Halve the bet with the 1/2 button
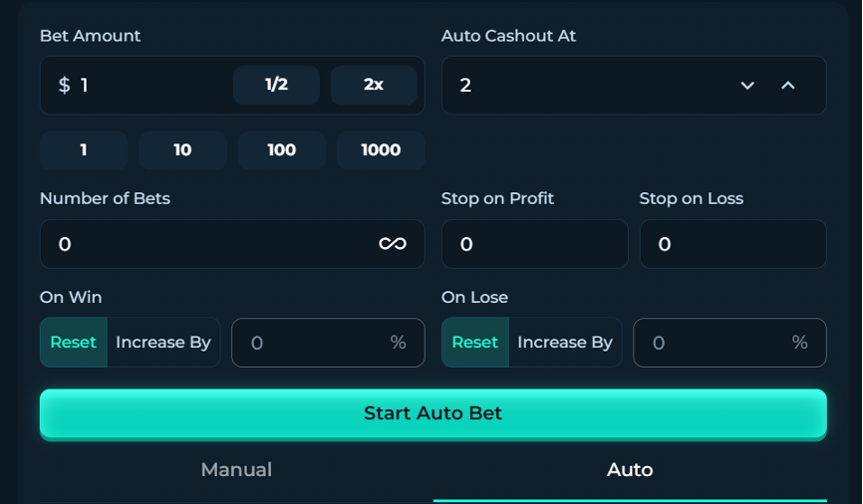The width and height of the screenshot is (863, 504). [276, 85]
